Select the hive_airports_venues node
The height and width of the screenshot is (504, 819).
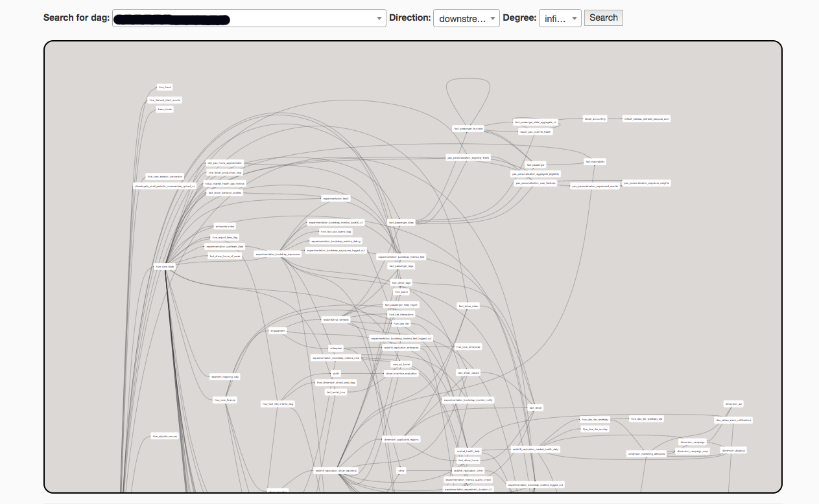pyautogui.click(x=165, y=436)
